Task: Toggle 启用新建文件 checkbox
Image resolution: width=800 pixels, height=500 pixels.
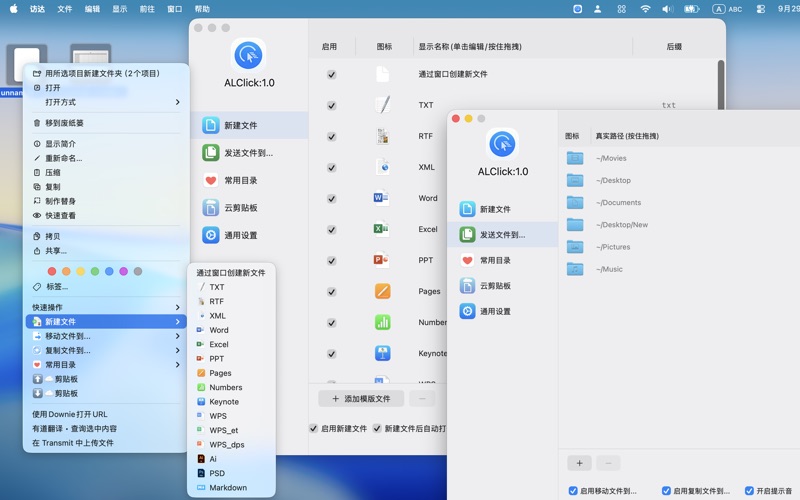Action: coord(314,429)
